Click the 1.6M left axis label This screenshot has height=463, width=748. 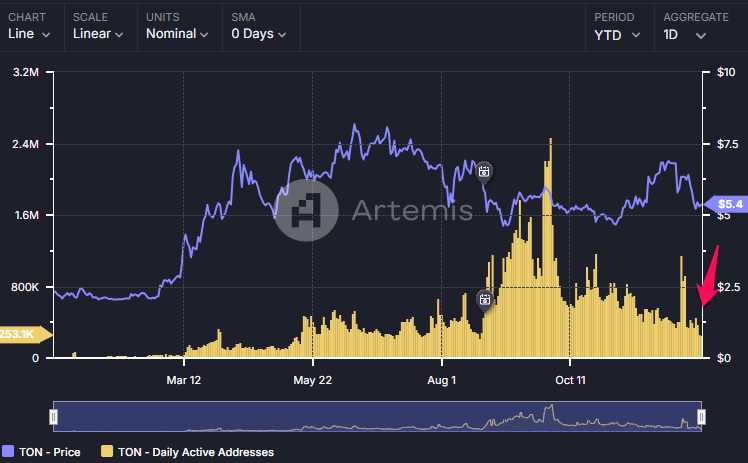tap(26, 216)
